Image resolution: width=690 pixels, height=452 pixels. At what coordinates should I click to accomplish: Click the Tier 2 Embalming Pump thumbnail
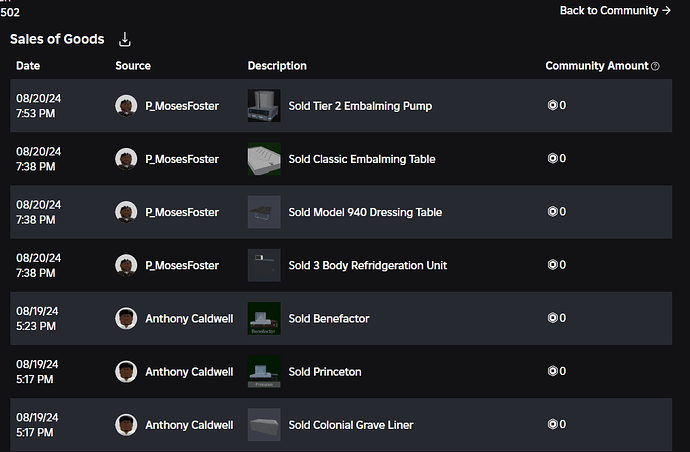[x=264, y=105]
